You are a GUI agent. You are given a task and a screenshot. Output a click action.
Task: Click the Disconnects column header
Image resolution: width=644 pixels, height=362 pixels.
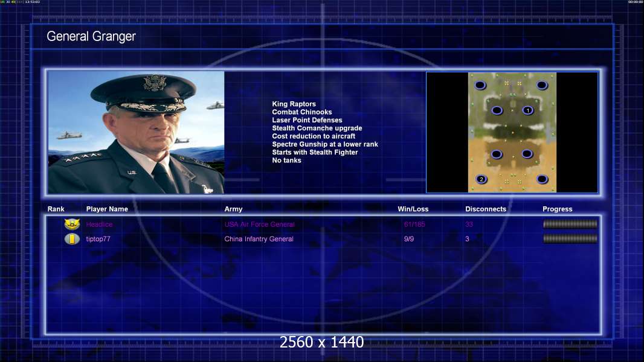tap(486, 209)
